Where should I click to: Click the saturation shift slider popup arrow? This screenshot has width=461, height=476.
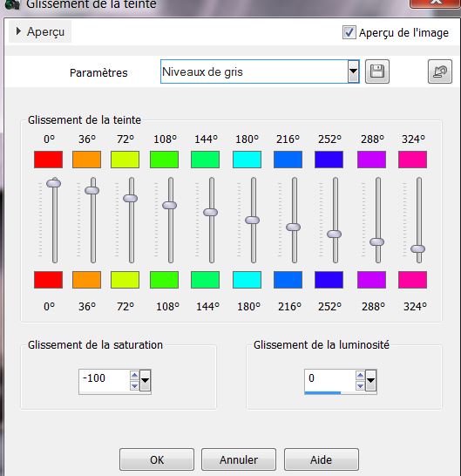click(x=145, y=380)
